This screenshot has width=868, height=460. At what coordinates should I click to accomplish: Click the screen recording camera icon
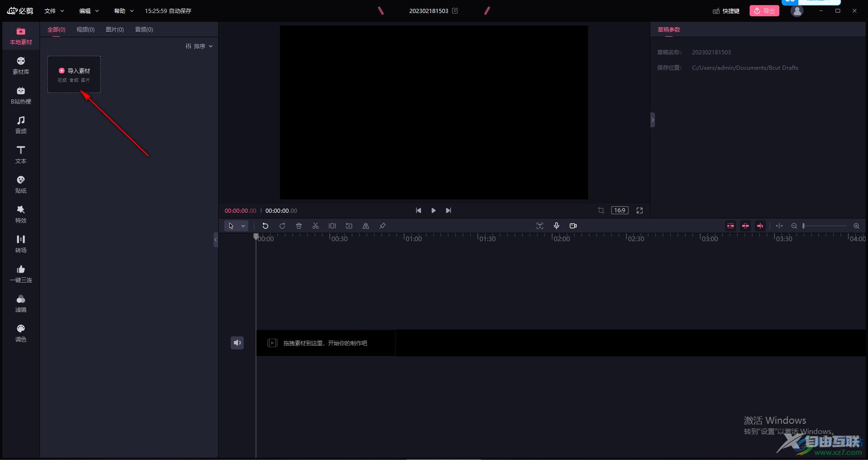(x=573, y=226)
